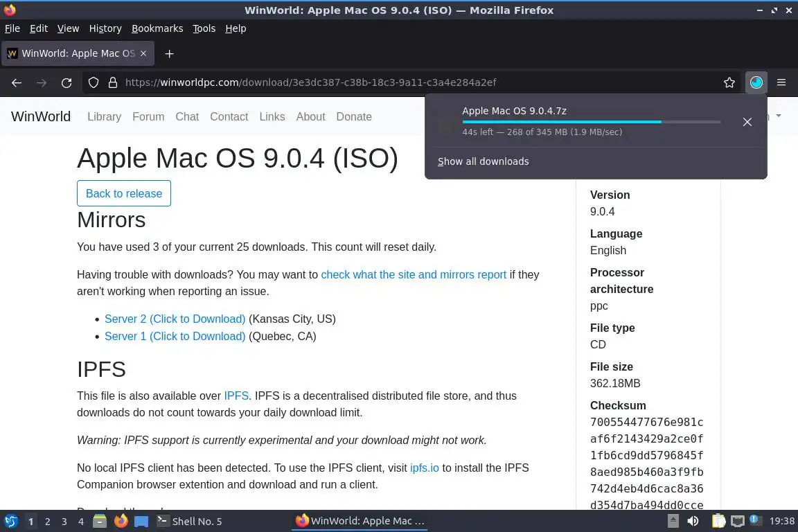Launch Firefox from taskbar quick launch
Viewport: 798px width, 532px height.
(121, 521)
